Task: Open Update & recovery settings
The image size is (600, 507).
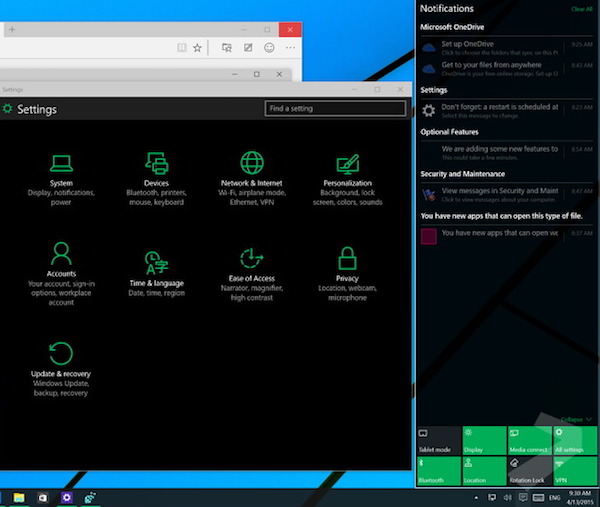Action: tap(61, 369)
